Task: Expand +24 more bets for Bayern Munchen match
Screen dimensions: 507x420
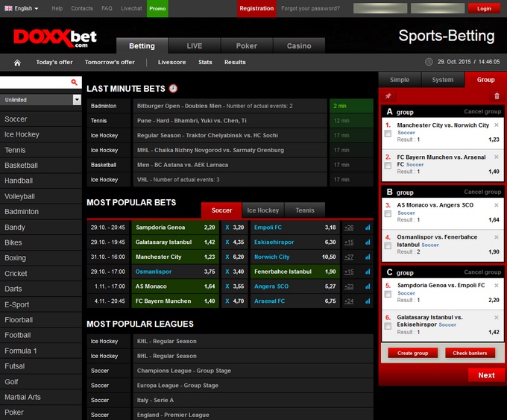Action: tap(349, 301)
